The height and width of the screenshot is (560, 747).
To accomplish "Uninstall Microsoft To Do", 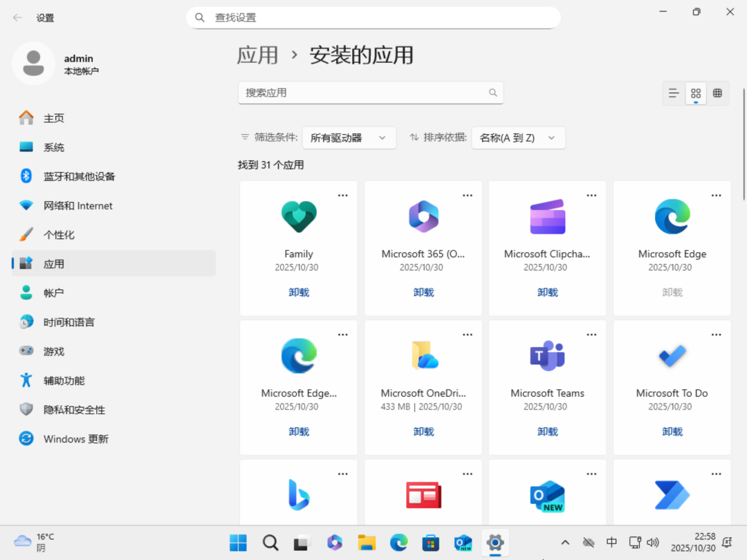I will coord(672,431).
